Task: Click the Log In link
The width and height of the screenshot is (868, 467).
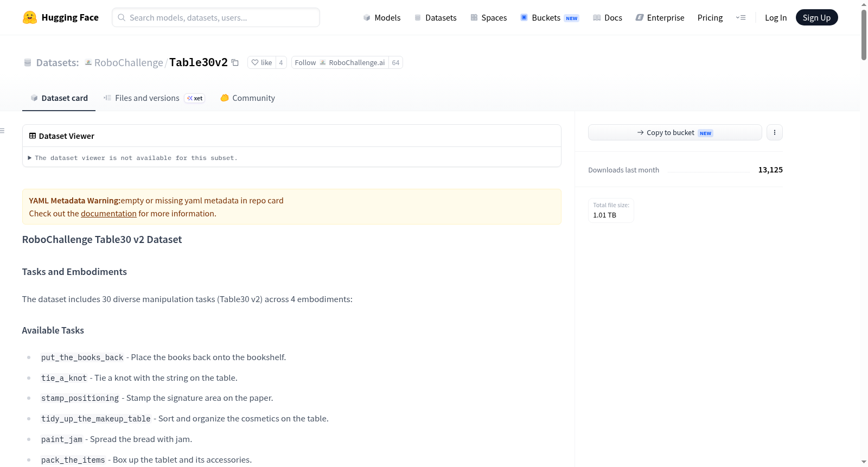Action: (x=776, y=17)
